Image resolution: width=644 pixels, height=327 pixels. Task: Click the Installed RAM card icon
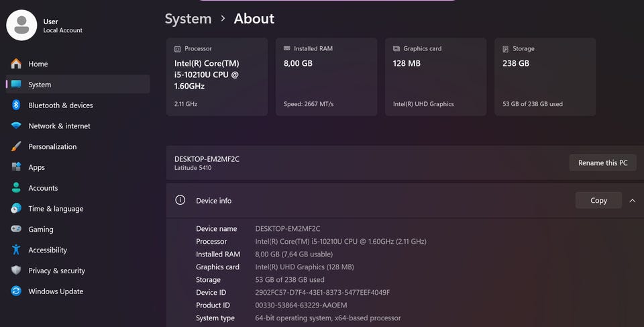coord(286,48)
